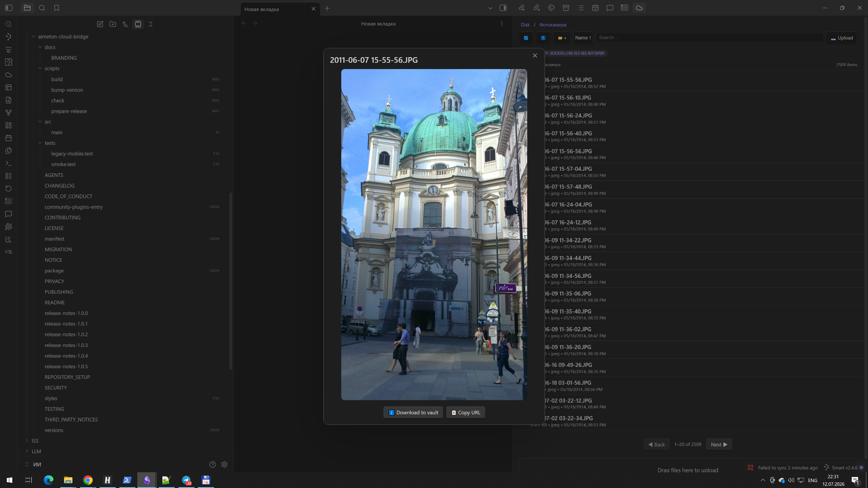Click the templater <% ribbon icon
Viewport: 868px width, 488px height.
(x=8, y=252)
